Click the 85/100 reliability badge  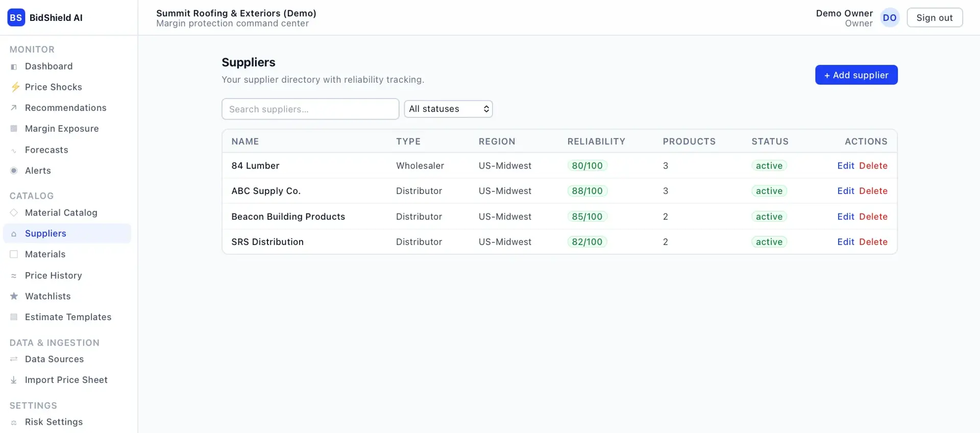coord(587,216)
